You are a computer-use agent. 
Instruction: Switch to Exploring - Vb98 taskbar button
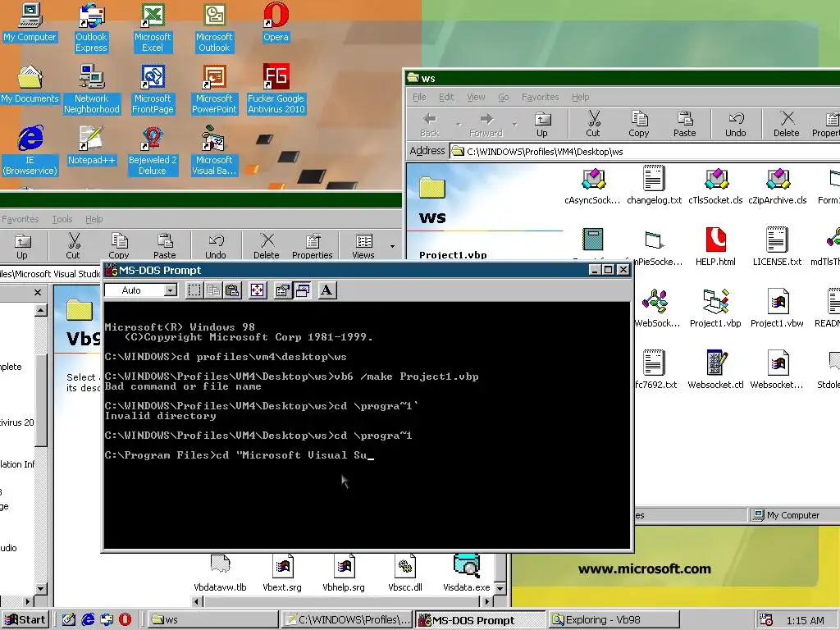pyautogui.click(x=614, y=620)
